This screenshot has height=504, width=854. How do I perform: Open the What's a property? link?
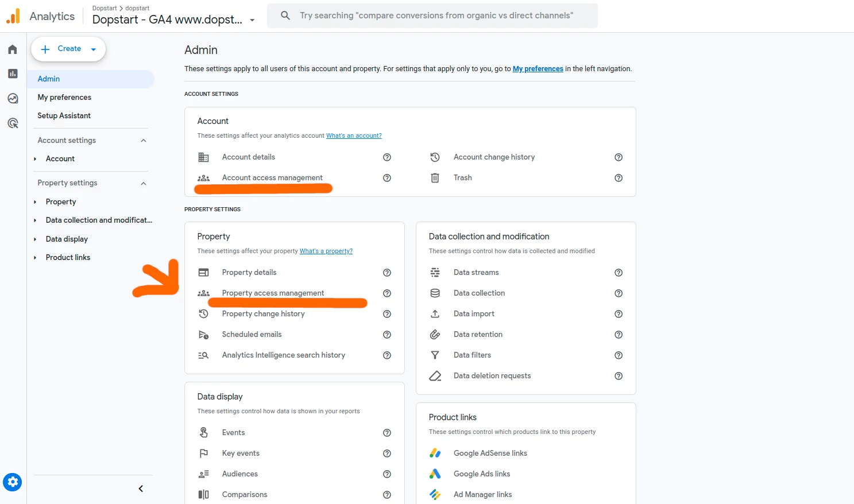tap(326, 251)
